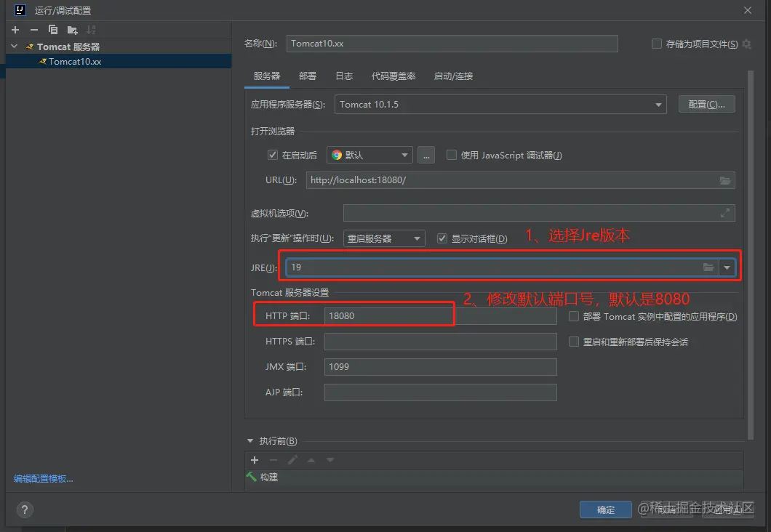Click the browser '...' browse button
The image size is (771, 532).
[426, 156]
